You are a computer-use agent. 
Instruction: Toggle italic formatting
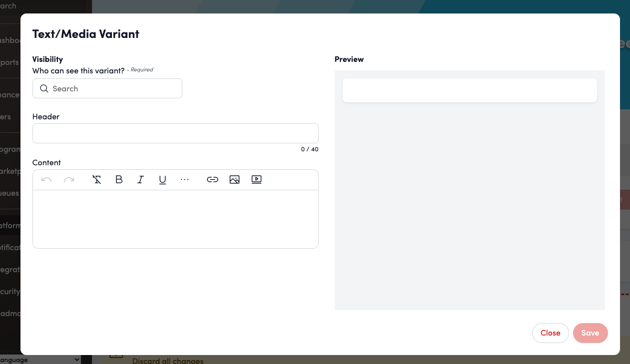pos(141,180)
